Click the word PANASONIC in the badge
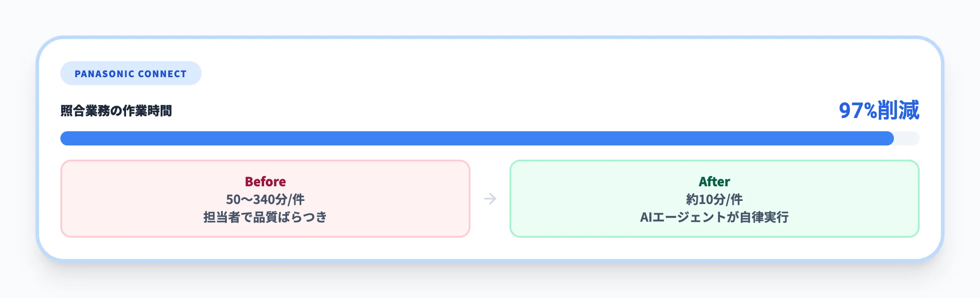Viewport: 980px width, 298px height. [104, 74]
